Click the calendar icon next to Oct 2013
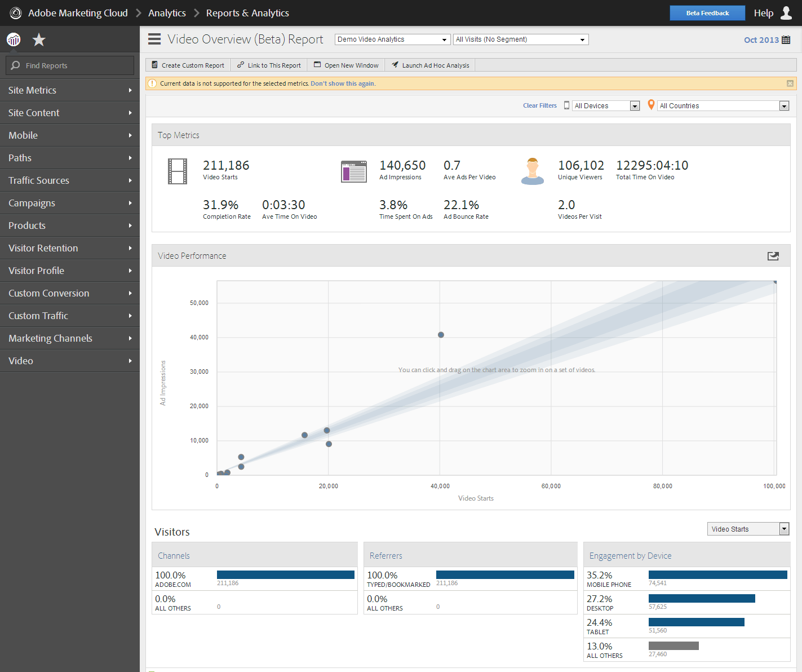Screen dimensions: 802x672 [x=786, y=39]
